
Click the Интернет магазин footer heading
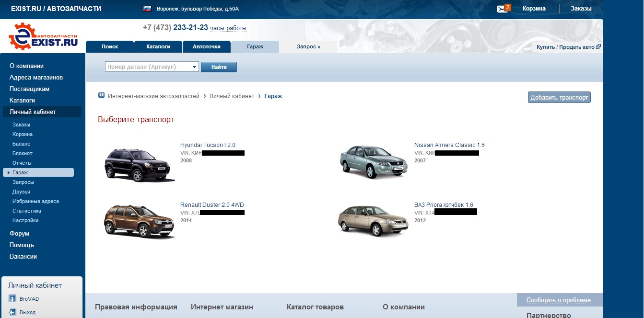click(x=222, y=307)
